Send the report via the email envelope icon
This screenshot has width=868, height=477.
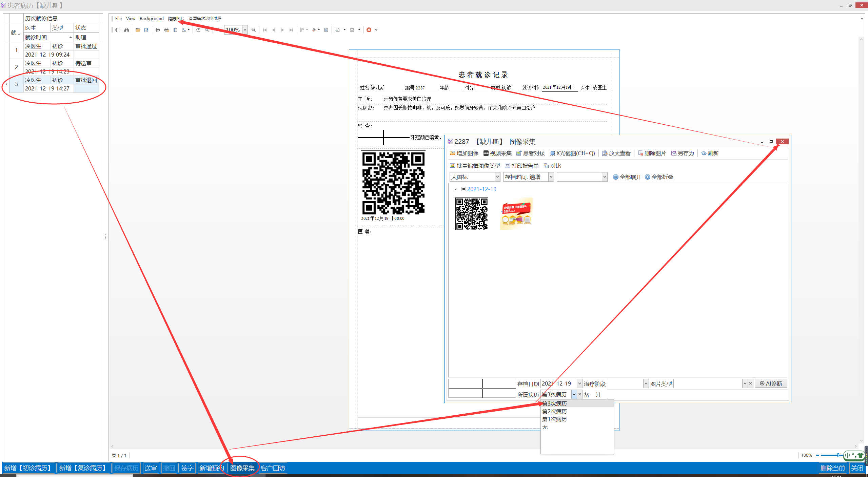[352, 30]
